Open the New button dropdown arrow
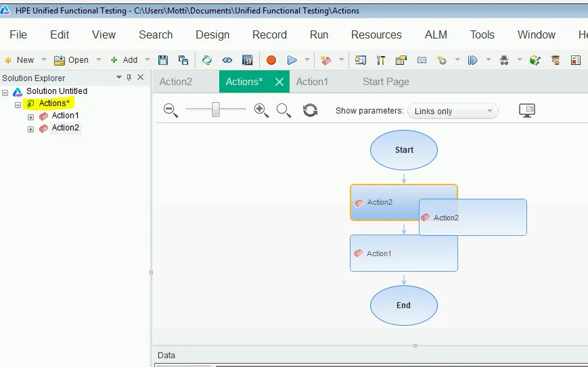588x367 pixels. [x=43, y=59]
